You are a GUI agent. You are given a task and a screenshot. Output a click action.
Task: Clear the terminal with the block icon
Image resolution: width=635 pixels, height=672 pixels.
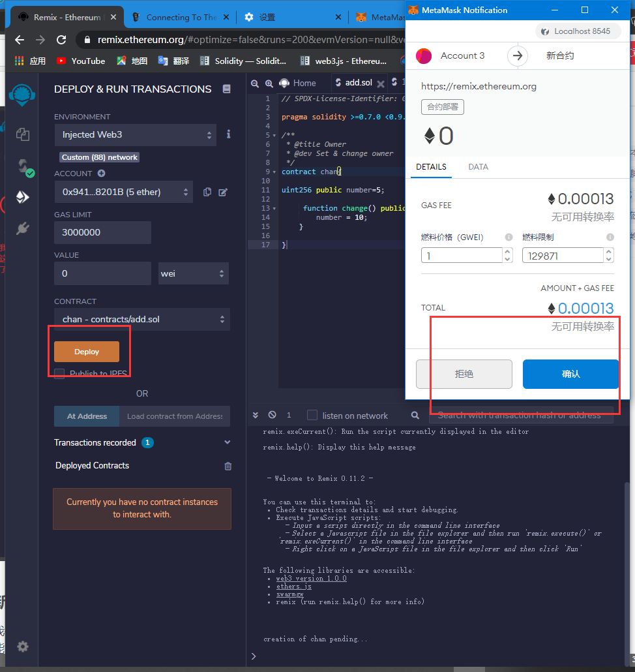tap(272, 415)
